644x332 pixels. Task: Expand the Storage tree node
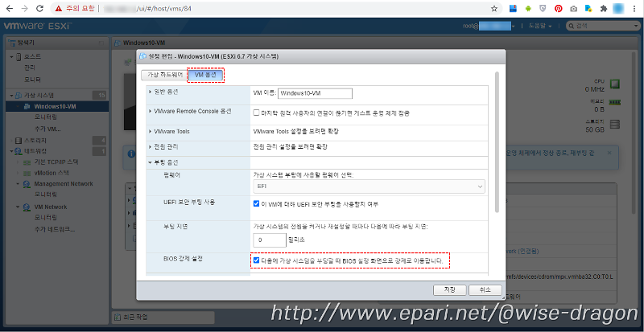click(x=12, y=141)
